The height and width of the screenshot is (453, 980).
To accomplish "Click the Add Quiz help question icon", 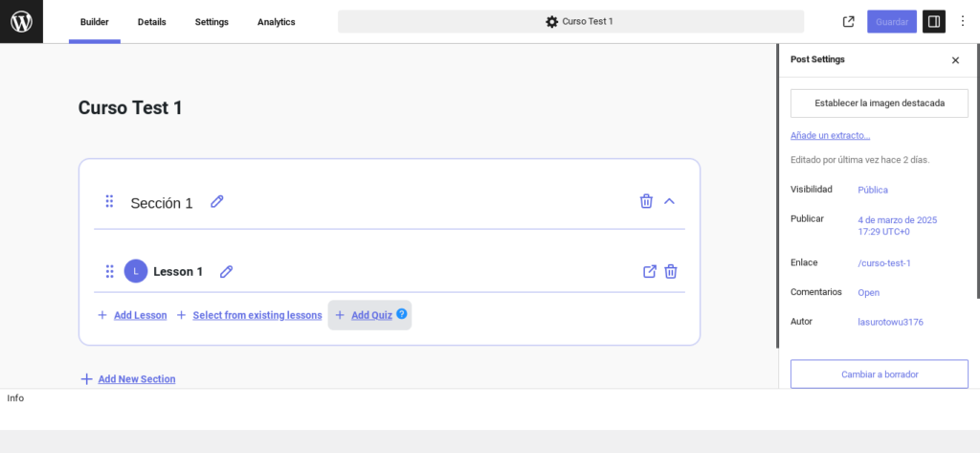I will click(401, 313).
